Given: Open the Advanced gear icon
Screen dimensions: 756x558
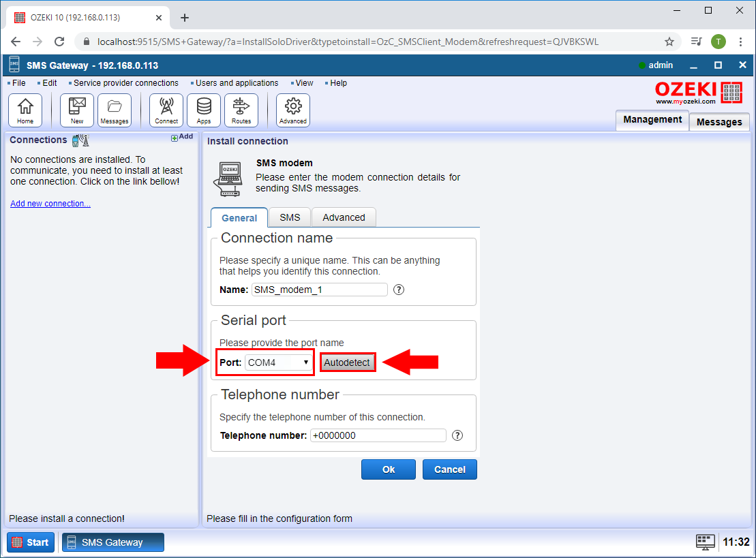Looking at the screenshot, I should (x=292, y=110).
